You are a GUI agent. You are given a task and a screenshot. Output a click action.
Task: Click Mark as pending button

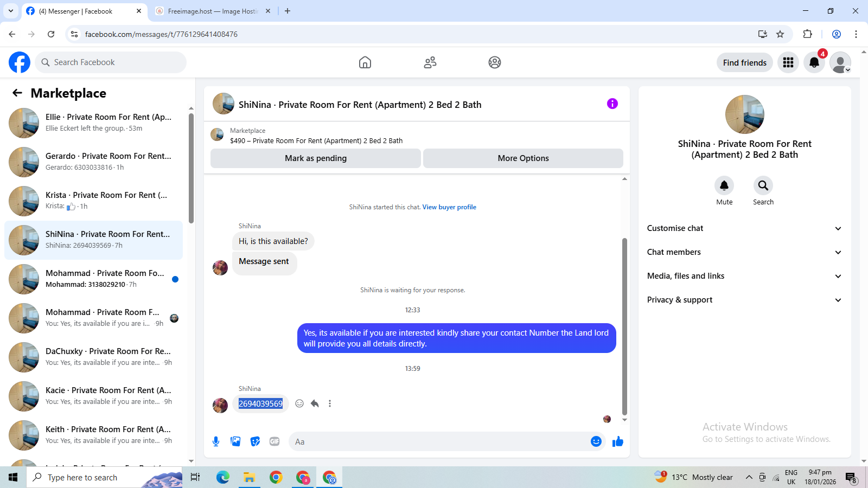click(x=316, y=158)
